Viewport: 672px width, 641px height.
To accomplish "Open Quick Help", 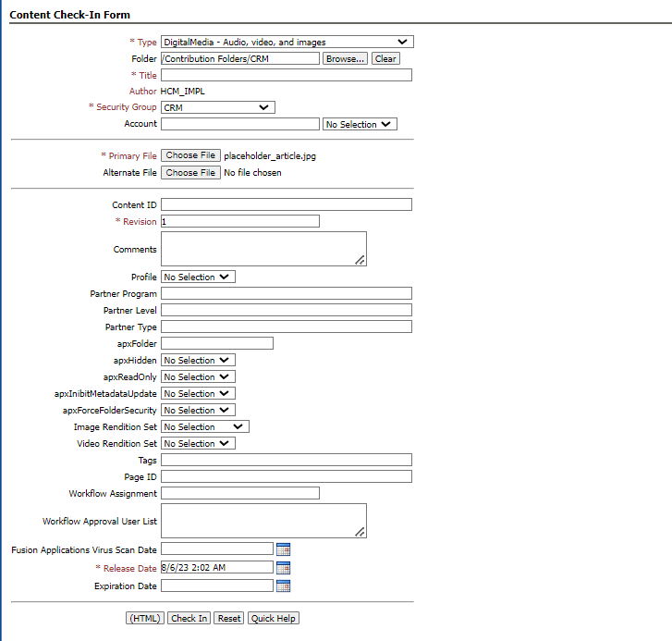I will point(274,618).
